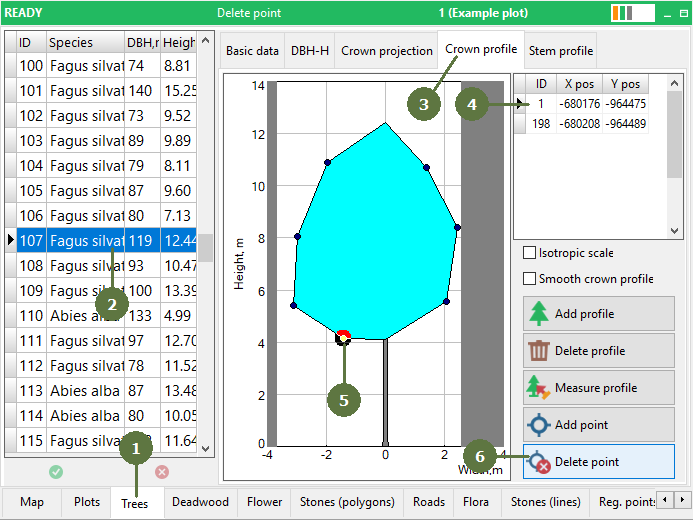Image resolution: width=693 pixels, height=520 pixels.
Task: Click bottom tabs scroll right arrow
Action: (x=682, y=500)
